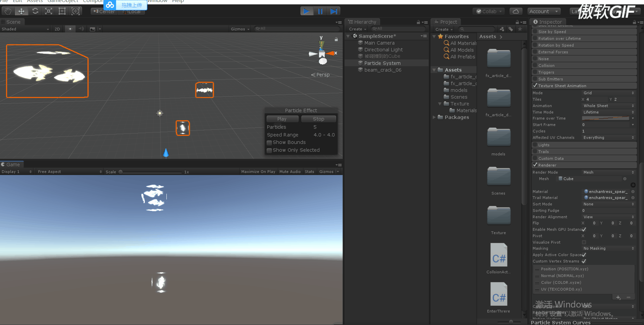Screen dimensions: 644x325
Task: Open the Scene view Gizmos dropdown
Action: pyautogui.click(x=240, y=29)
